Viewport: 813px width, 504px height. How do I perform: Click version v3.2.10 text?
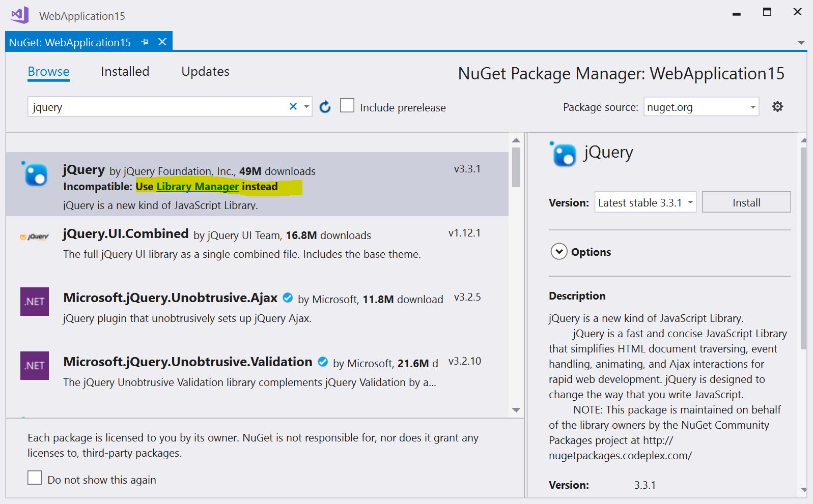point(464,361)
